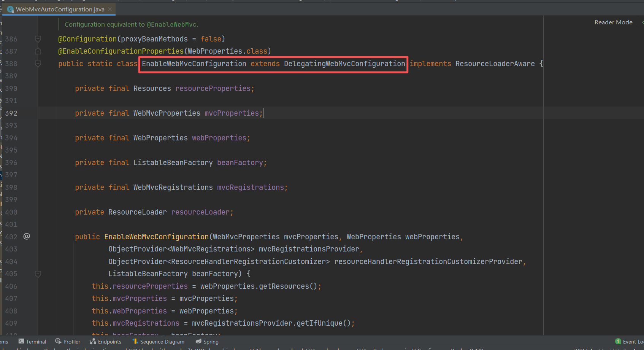Collapse the class fold marker at line 388
Screen dimensions: 644x350
(38, 64)
